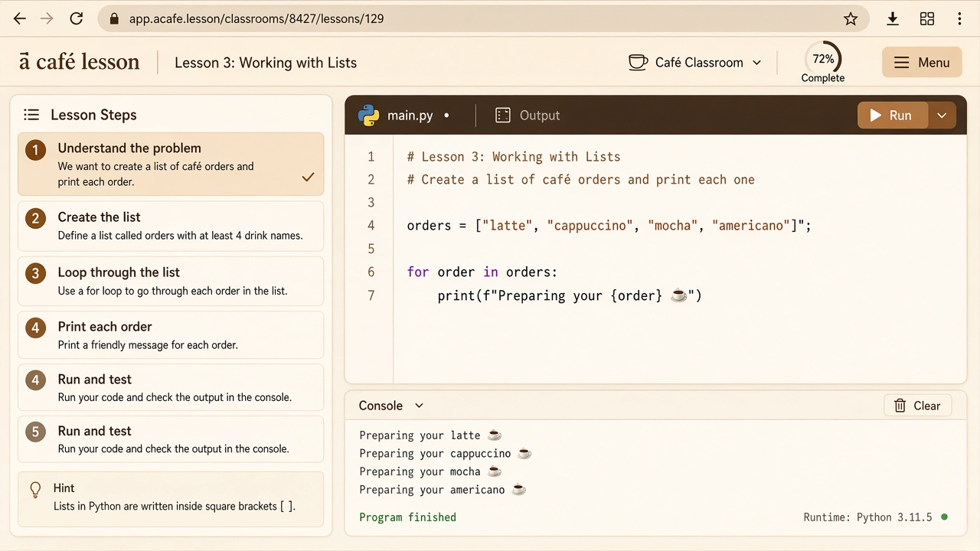Viewport: 980px width, 551px height.
Task: Open the browser downloads icon
Action: (893, 18)
